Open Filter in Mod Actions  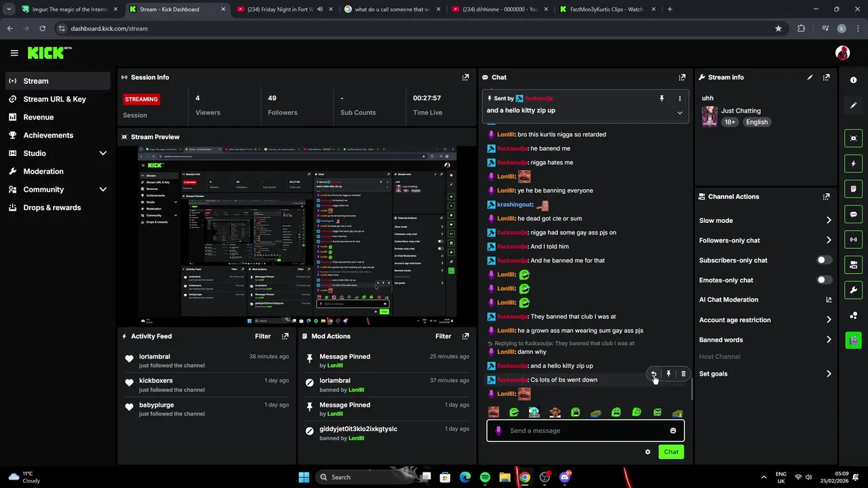click(443, 336)
